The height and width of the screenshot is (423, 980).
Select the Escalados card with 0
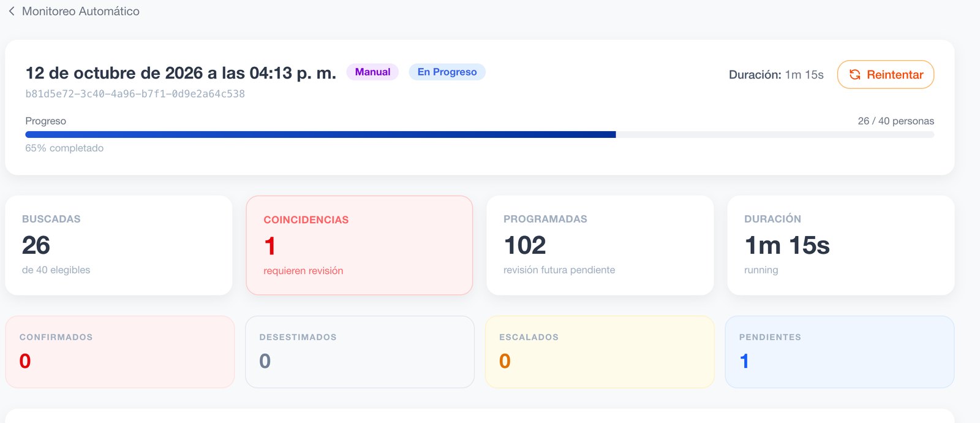[x=600, y=352]
